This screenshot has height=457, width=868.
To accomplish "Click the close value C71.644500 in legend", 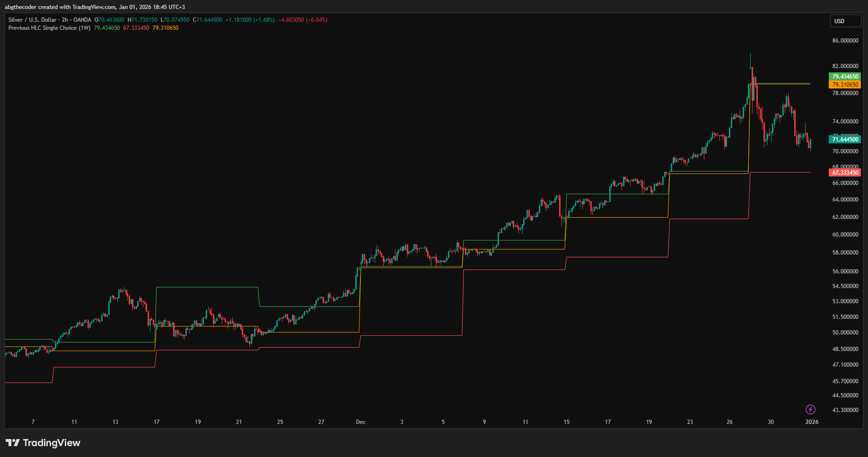I will pyautogui.click(x=207, y=20).
